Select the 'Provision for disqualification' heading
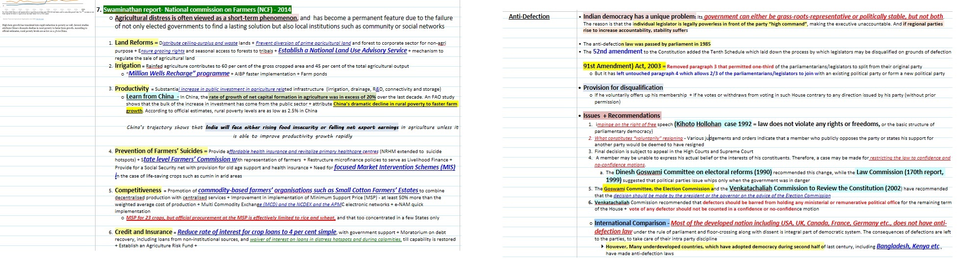 click(623, 88)
